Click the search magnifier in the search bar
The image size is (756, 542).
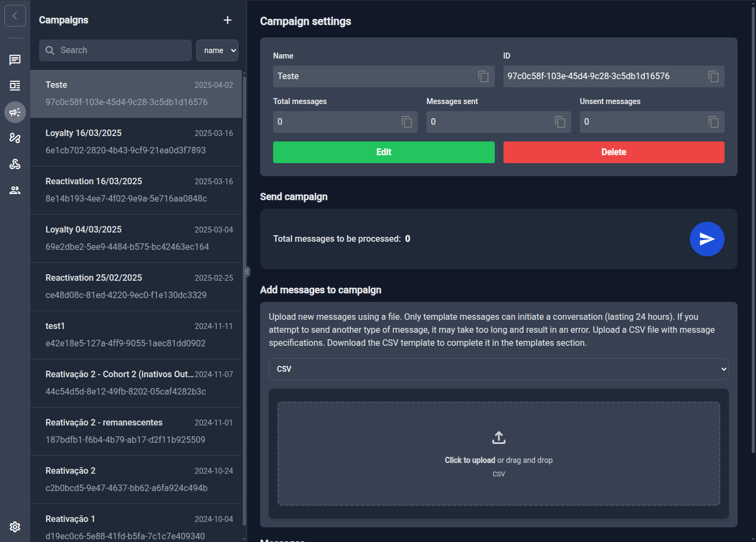coord(50,50)
